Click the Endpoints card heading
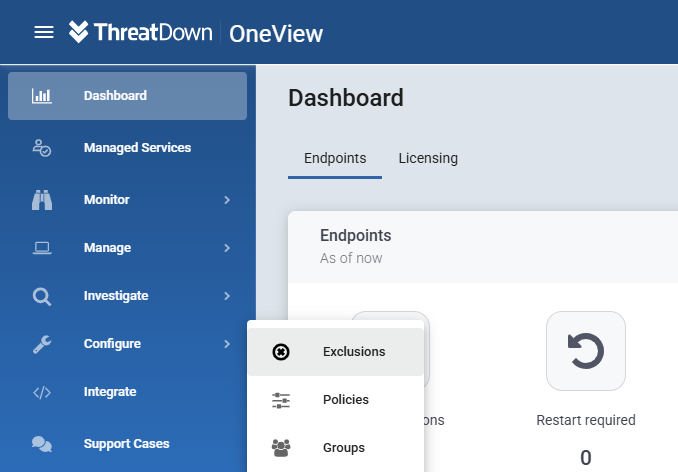678x472 pixels. click(x=355, y=236)
